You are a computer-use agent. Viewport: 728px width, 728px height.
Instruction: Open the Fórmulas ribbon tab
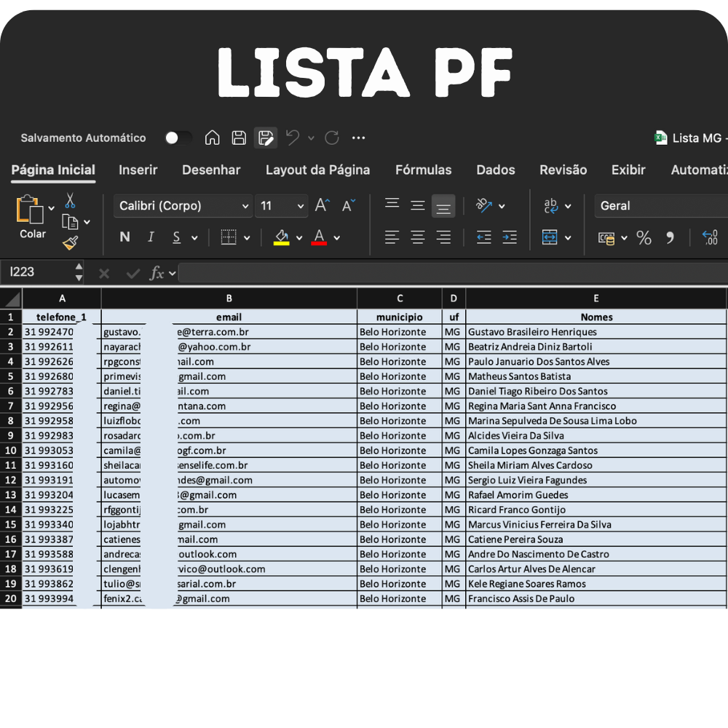click(423, 170)
